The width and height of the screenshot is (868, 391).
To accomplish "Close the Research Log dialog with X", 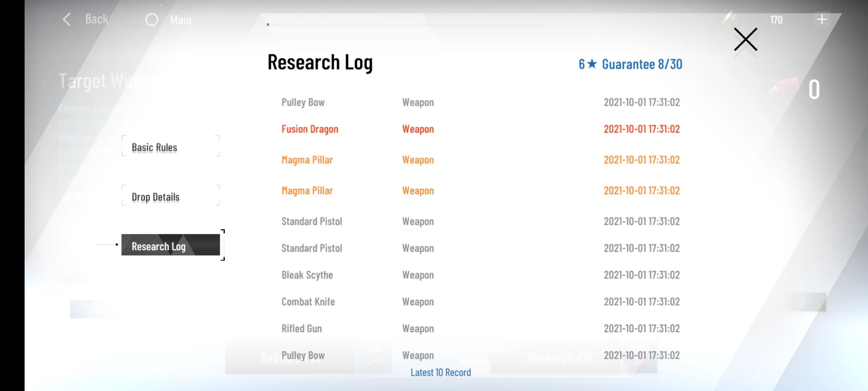I will click(745, 39).
